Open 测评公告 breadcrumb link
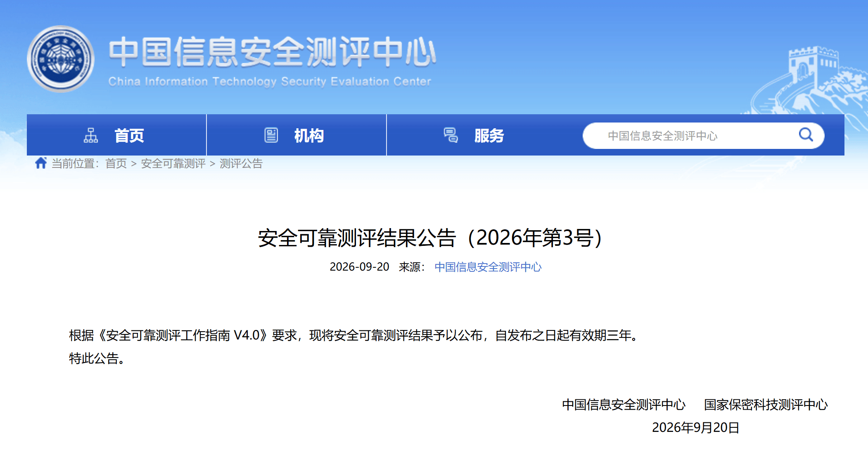This screenshot has height=462, width=868. click(x=241, y=164)
